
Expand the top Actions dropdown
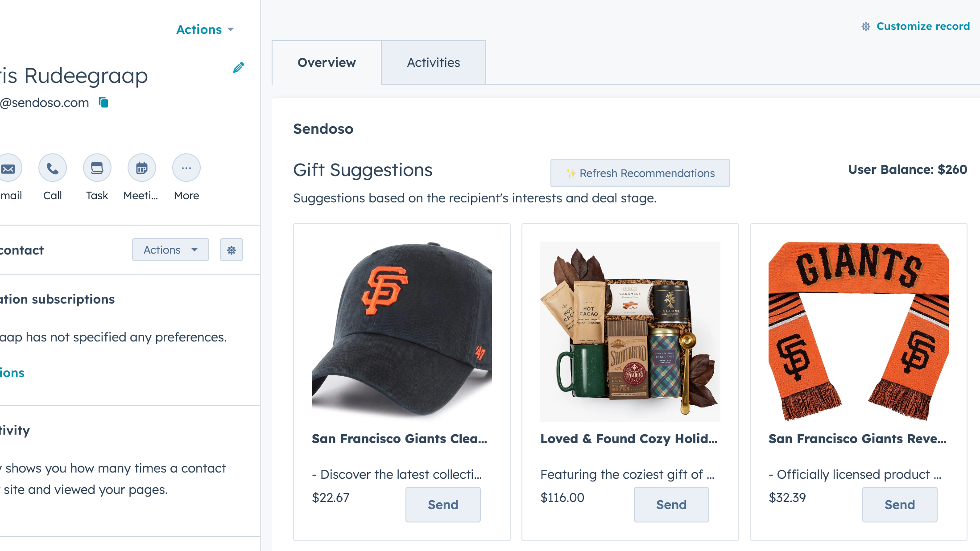(205, 29)
